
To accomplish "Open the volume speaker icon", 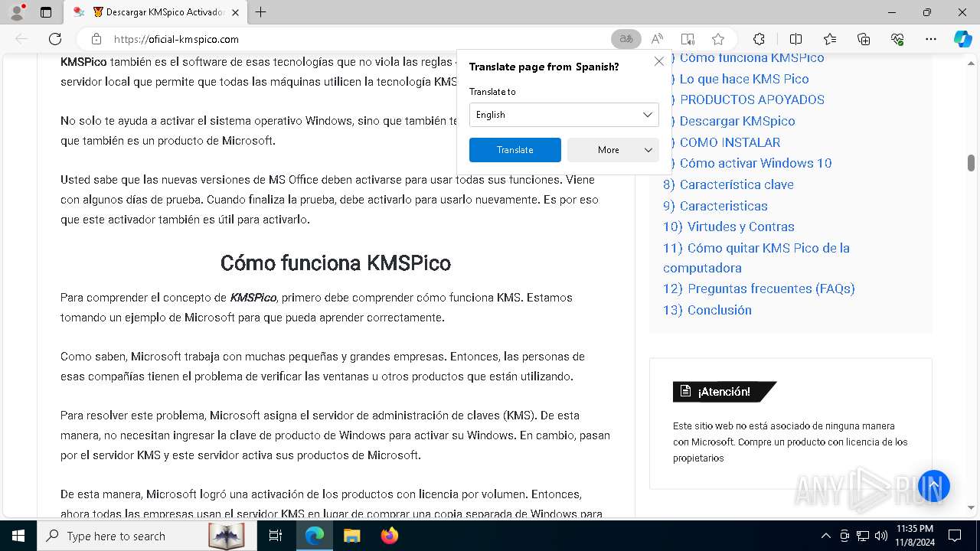I will [881, 536].
